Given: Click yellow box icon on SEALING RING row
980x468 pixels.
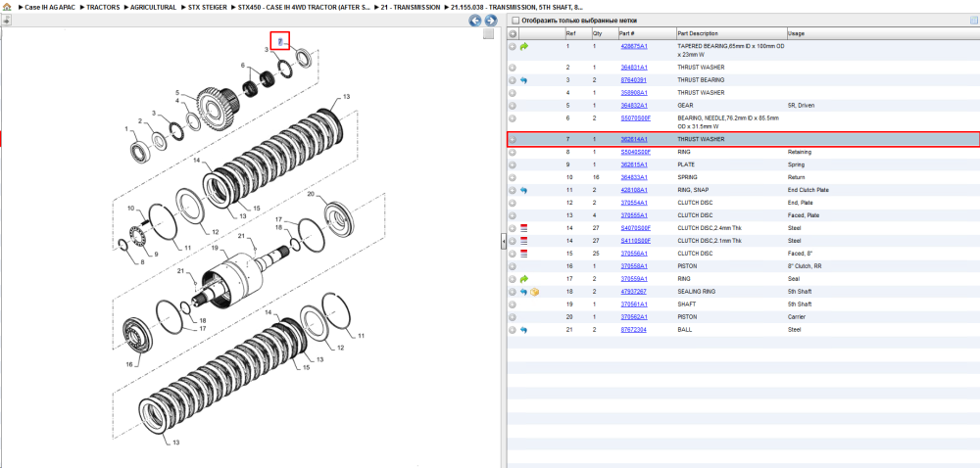Looking at the screenshot, I should (534, 292).
